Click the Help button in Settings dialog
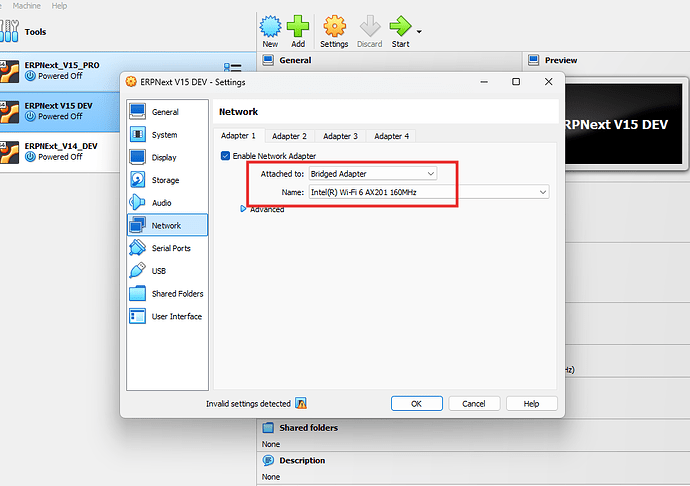The height and width of the screenshot is (486, 690). pyautogui.click(x=532, y=404)
